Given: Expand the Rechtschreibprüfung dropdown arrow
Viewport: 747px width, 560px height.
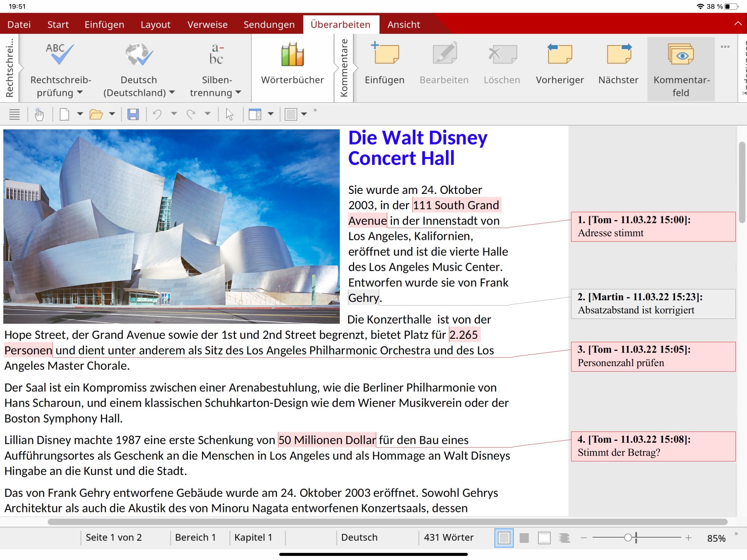Looking at the screenshot, I should (80, 92).
